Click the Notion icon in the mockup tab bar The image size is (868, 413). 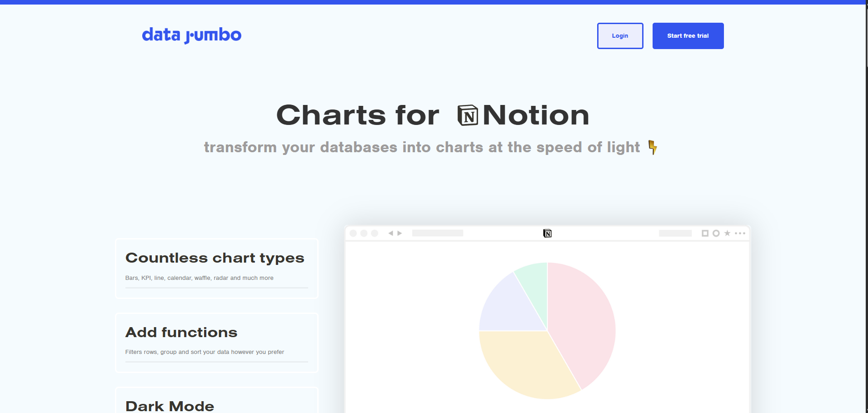point(547,233)
